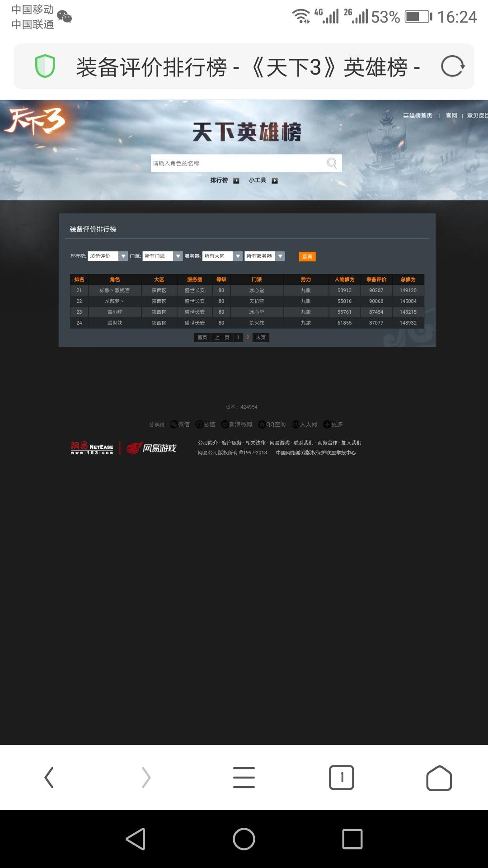
Task: Click 公司简介 footer link
Action: 207,443
